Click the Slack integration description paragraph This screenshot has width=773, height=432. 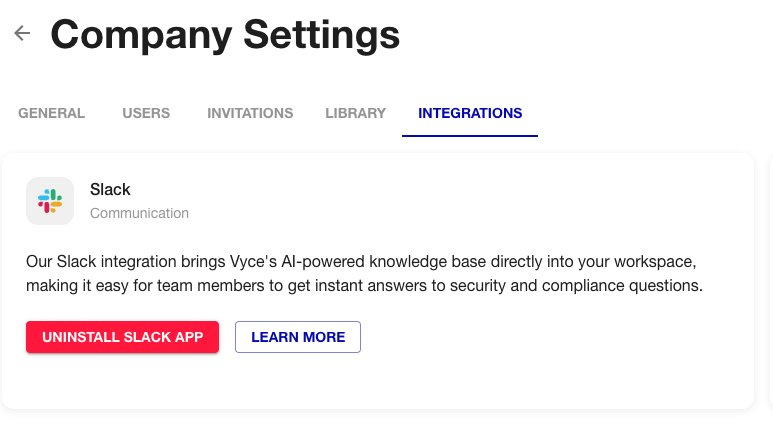click(x=365, y=273)
